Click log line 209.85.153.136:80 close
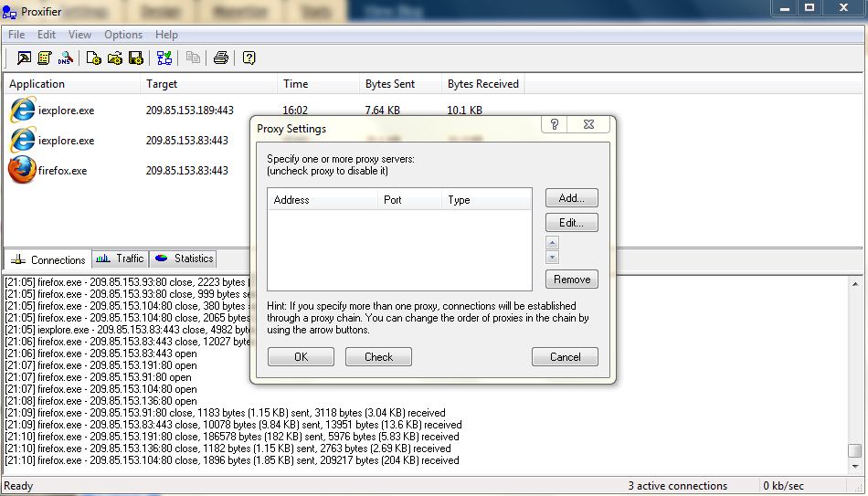This screenshot has height=496, width=868. coord(228,449)
